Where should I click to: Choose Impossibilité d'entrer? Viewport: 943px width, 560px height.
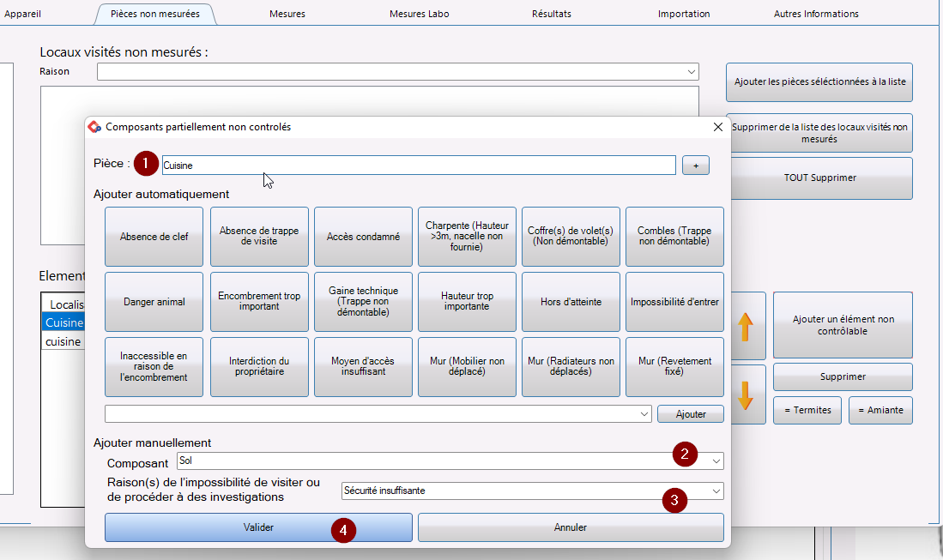(x=674, y=302)
